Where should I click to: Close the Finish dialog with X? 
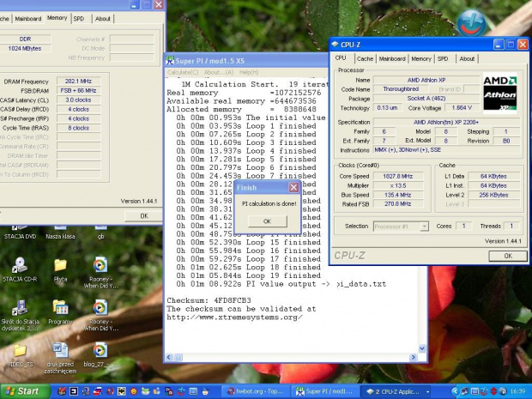click(293, 187)
